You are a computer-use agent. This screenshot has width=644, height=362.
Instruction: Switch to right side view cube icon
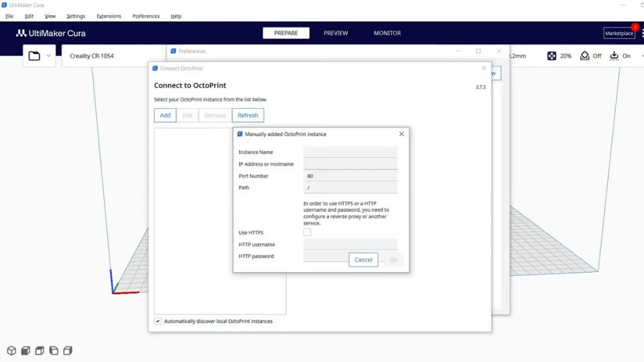coord(68,350)
